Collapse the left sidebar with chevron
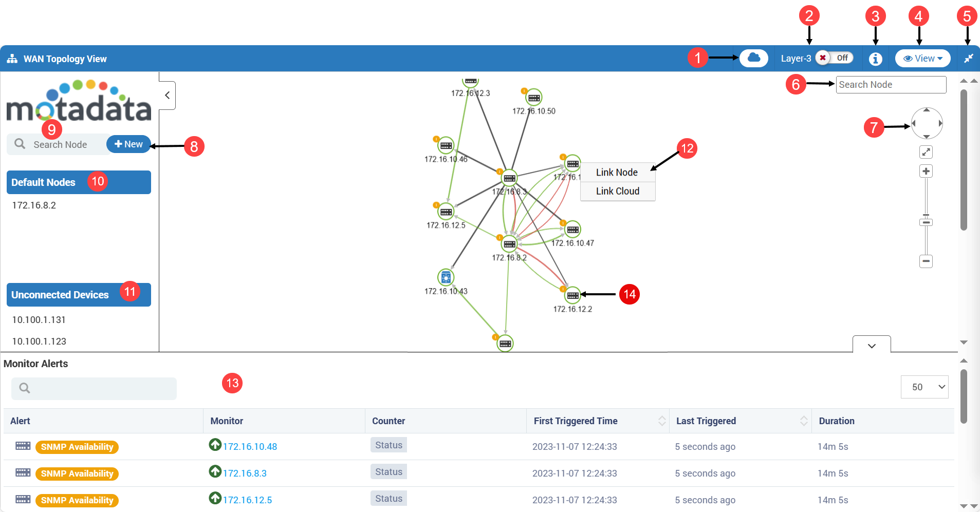980x512 pixels. [168, 95]
